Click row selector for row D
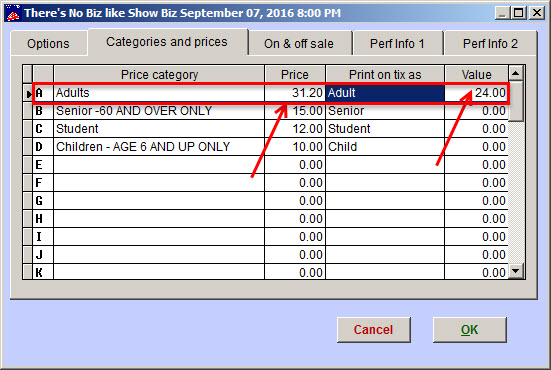This screenshot has width=551, height=370. click(28, 147)
